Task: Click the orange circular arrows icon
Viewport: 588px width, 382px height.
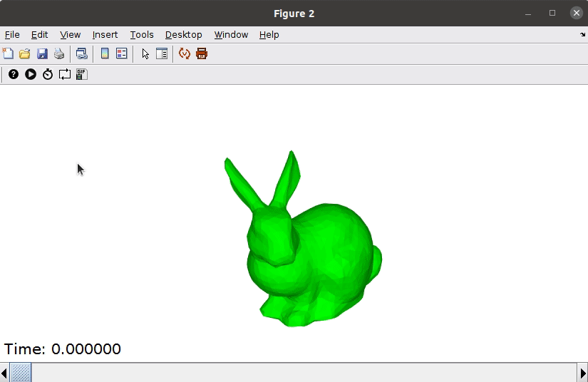Action: coord(185,53)
